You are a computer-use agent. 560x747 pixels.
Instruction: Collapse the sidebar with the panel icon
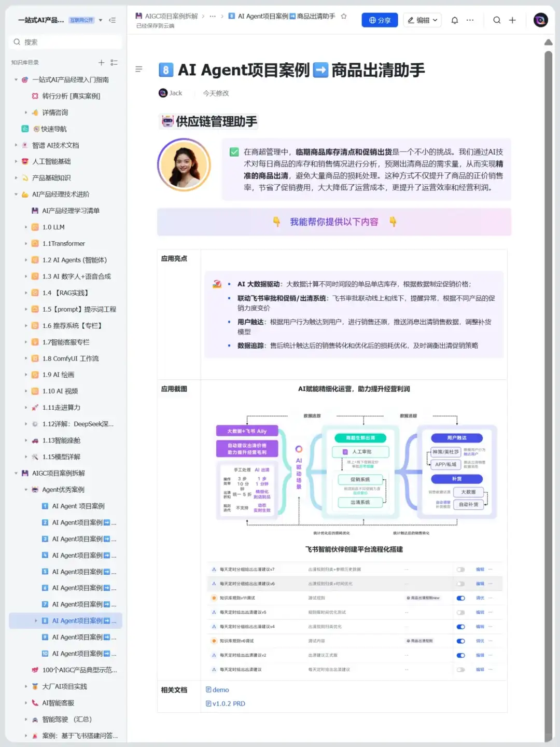pos(112,20)
